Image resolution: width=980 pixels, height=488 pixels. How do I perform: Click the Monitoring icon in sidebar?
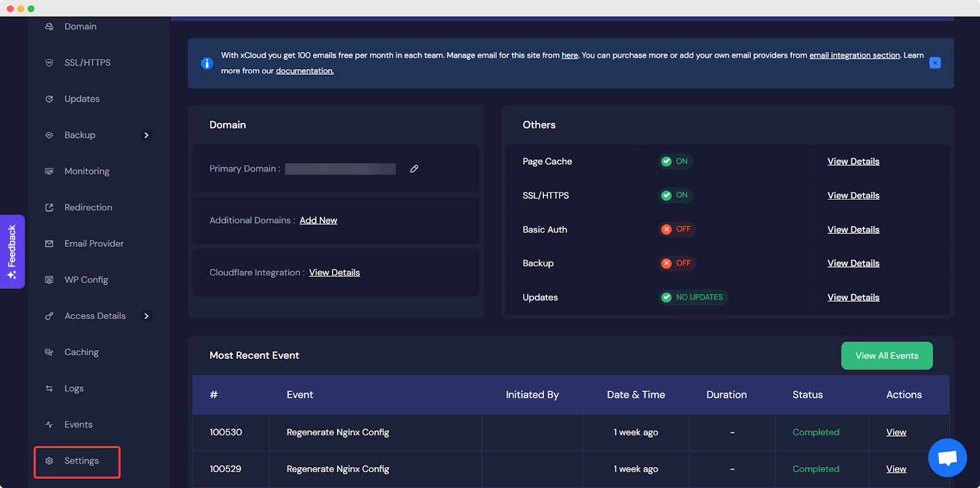(x=49, y=171)
